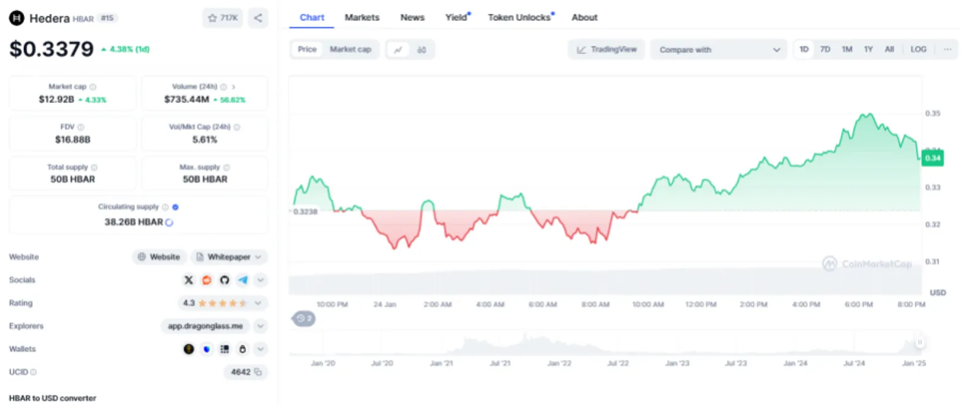This screenshot has width=980, height=408.
Task: Open the fourth wallet icon
Action: [x=243, y=349]
